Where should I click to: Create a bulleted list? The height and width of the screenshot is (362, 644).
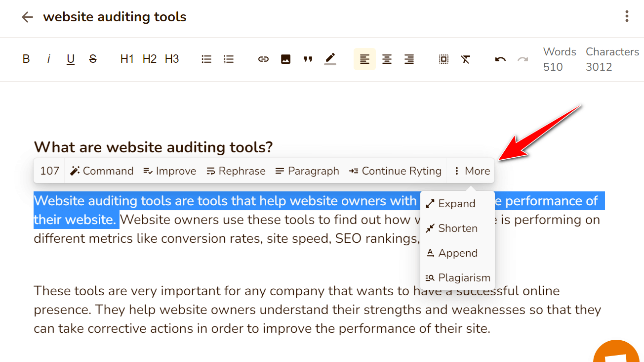206,59
